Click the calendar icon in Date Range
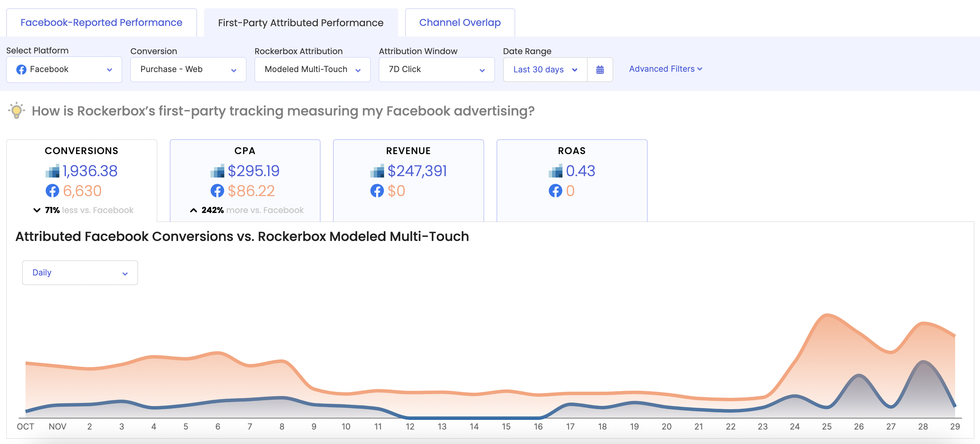980x444 pixels. [x=600, y=70]
